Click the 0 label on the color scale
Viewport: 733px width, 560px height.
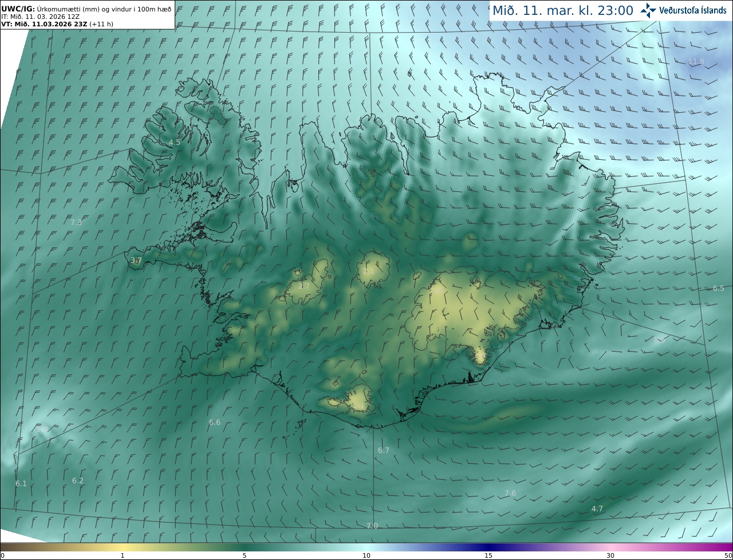pos(2,555)
